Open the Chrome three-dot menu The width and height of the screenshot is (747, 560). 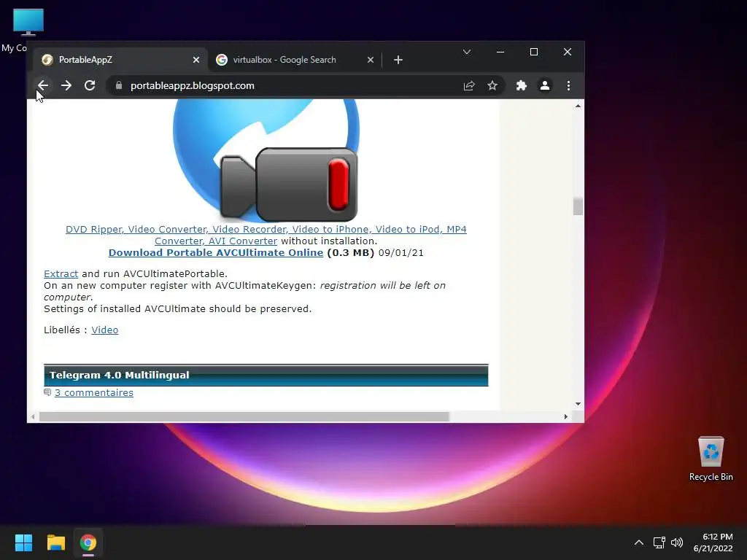click(x=568, y=86)
